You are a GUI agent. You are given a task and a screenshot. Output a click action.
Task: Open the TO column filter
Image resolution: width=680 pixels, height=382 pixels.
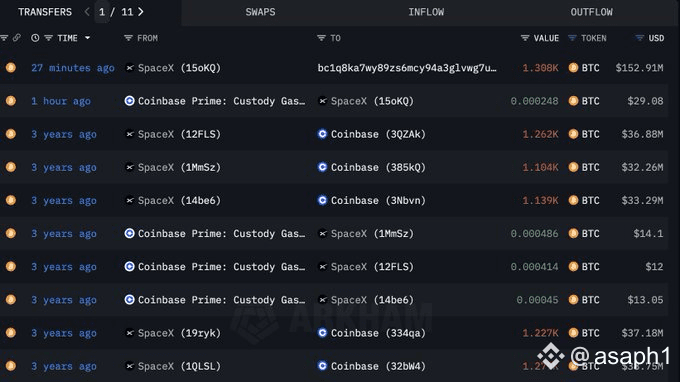(x=321, y=38)
